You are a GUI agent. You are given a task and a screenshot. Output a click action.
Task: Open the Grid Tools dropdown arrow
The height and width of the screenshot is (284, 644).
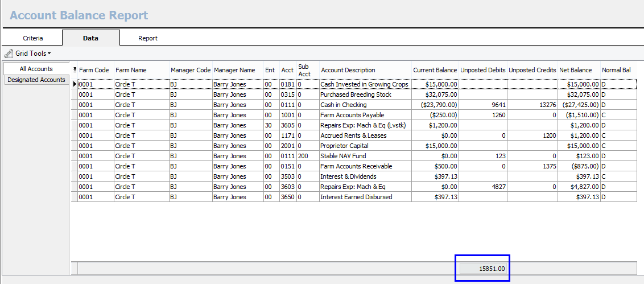49,53
